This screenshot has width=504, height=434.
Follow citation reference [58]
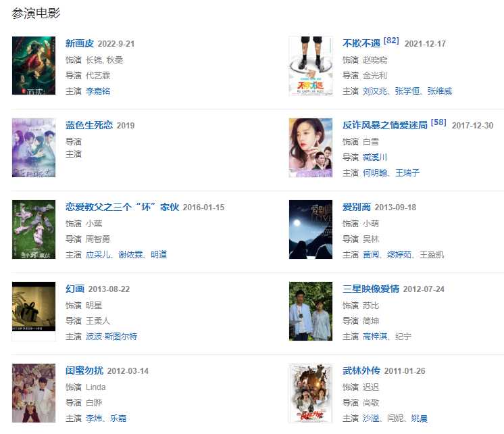[x=438, y=122]
